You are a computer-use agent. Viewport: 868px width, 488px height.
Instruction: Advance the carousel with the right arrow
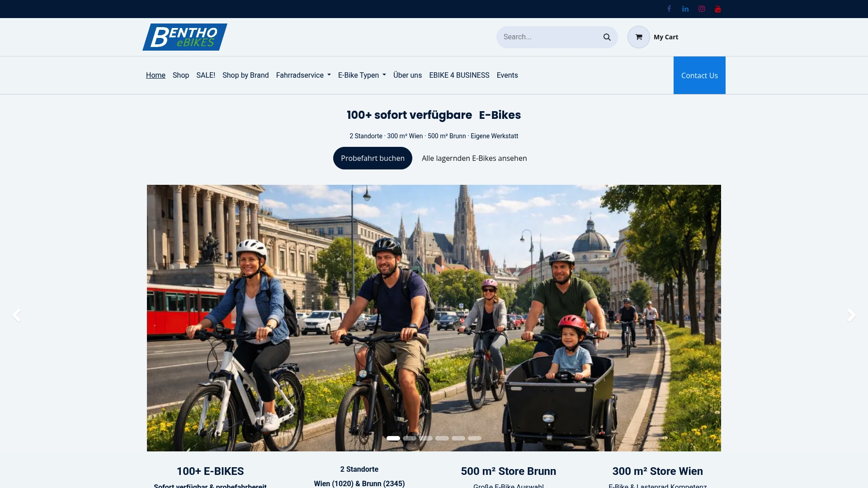tap(852, 315)
